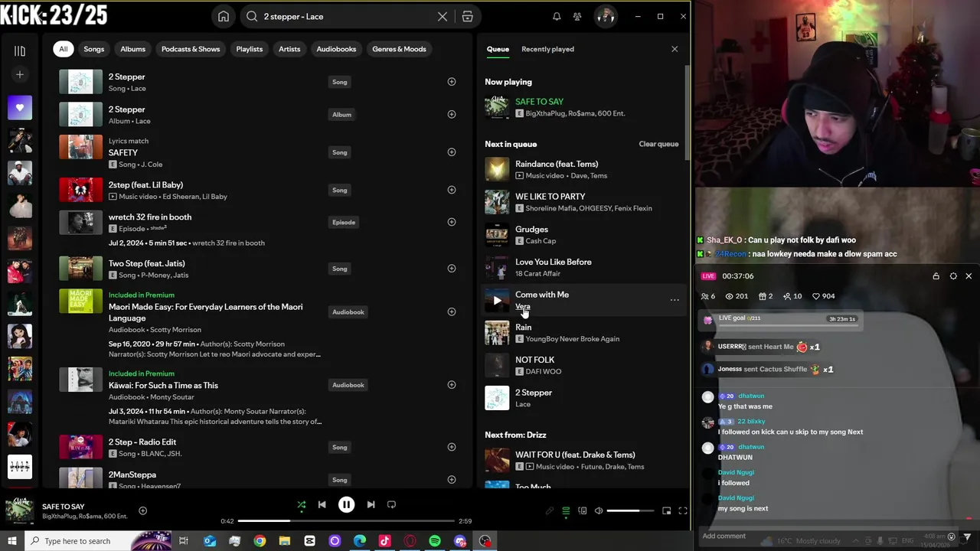Open Spotify from the taskbar
Screen dimensions: 980x551
pos(435,541)
